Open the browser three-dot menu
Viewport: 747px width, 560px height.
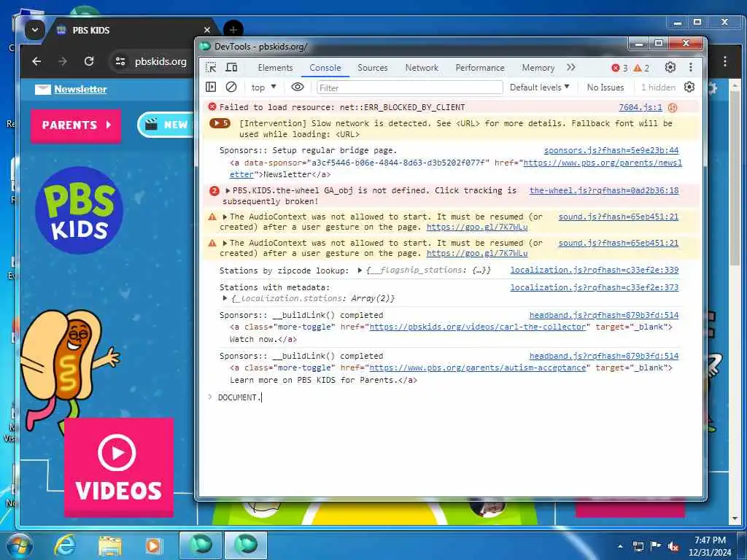pos(724,61)
